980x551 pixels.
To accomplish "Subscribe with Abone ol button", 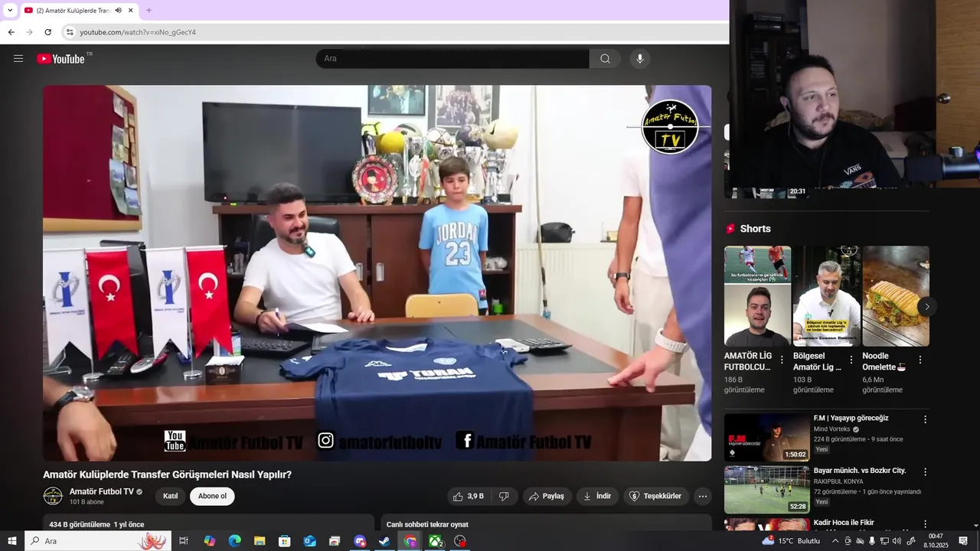I will pyautogui.click(x=212, y=496).
